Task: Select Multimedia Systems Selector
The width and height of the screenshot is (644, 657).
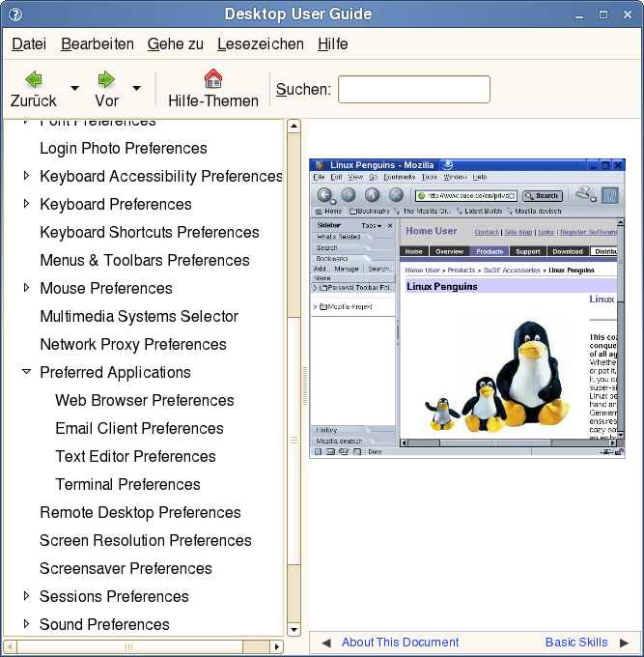Action: pyautogui.click(x=139, y=316)
